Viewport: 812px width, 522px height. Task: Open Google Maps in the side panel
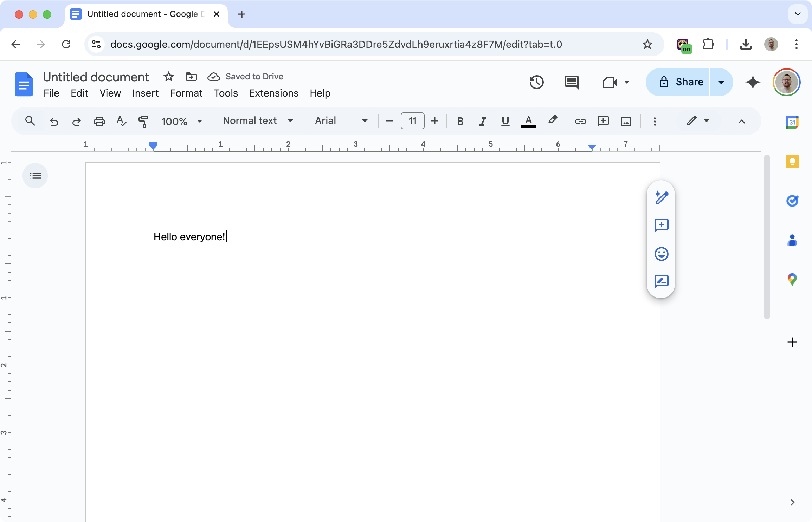click(x=792, y=279)
